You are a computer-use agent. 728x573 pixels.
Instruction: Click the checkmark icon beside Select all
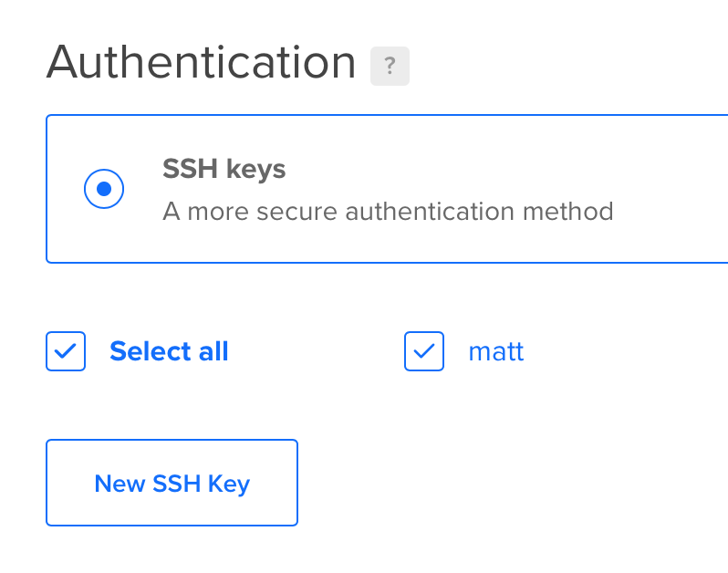click(66, 351)
